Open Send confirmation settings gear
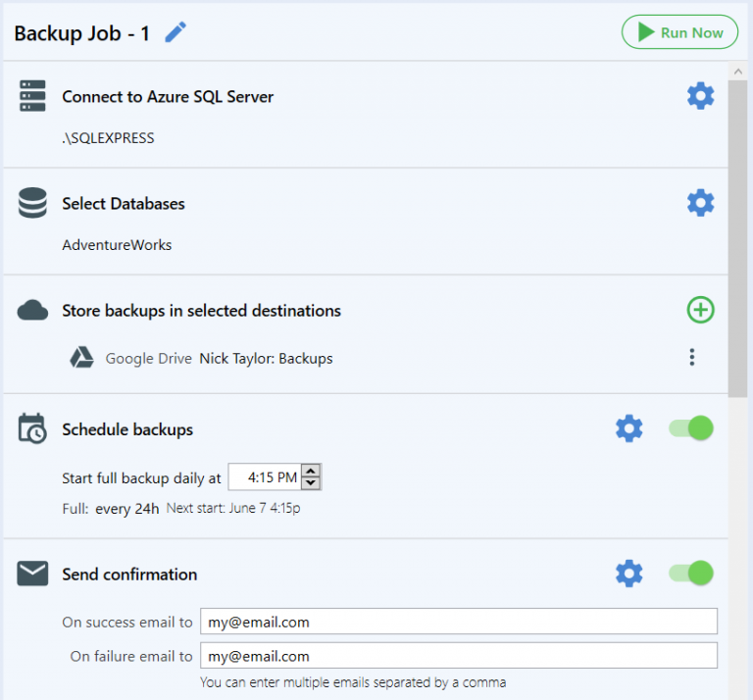The image size is (753, 700). click(x=629, y=574)
